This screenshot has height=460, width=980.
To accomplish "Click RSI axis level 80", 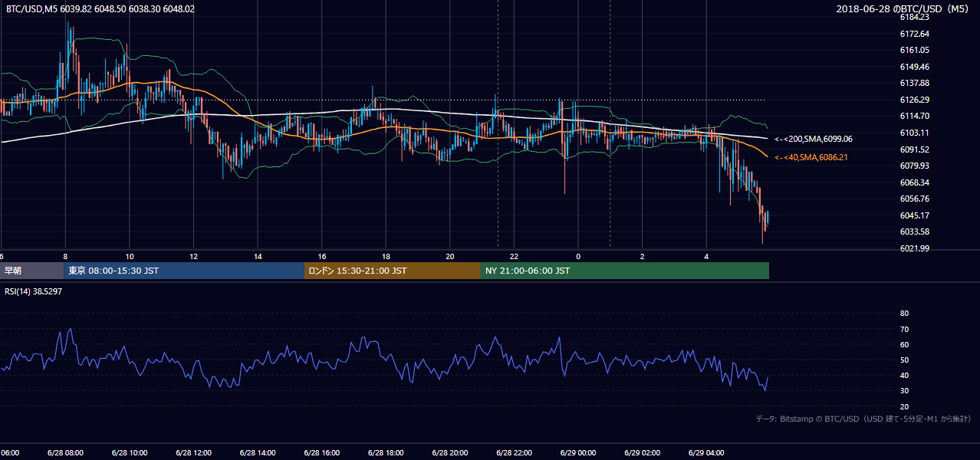I will point(904,314).
